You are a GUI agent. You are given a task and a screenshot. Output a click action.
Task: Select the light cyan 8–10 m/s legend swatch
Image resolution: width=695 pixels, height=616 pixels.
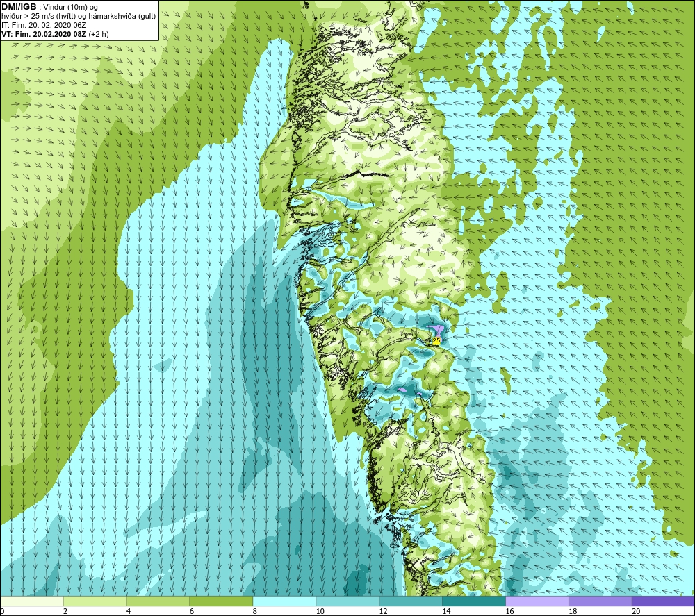pyautogui.click(x=284, y=601)
